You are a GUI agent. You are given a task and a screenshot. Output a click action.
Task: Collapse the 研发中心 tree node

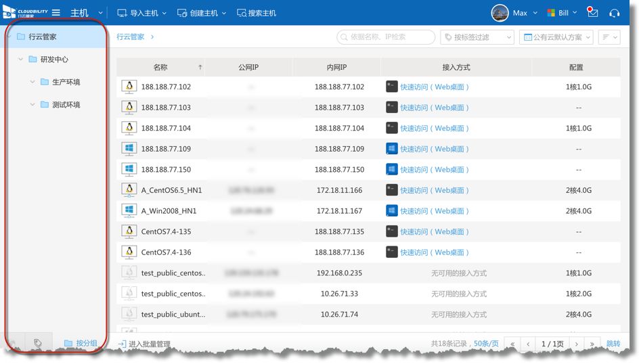point(21,60)
